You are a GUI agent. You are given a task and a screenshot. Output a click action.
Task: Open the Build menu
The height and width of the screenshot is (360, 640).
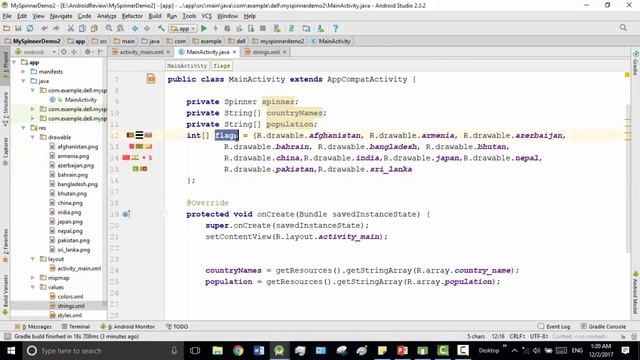(x=155, y=16)
